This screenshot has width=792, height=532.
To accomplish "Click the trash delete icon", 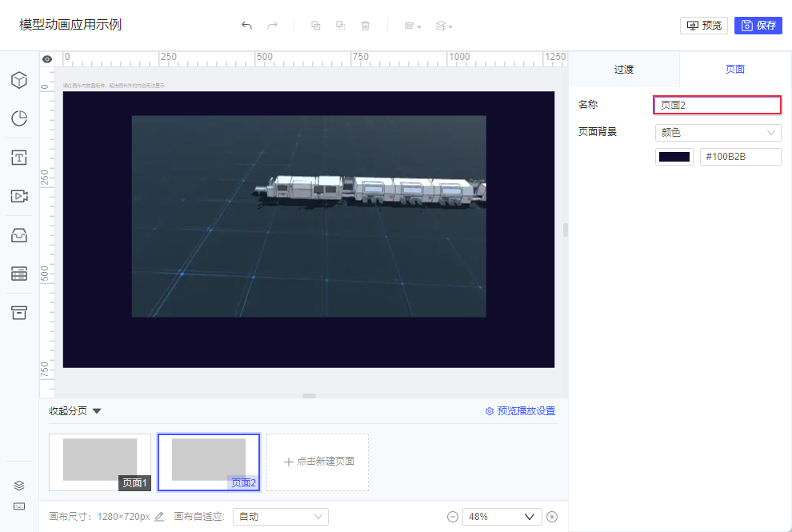I will click(x=365, y=26).
